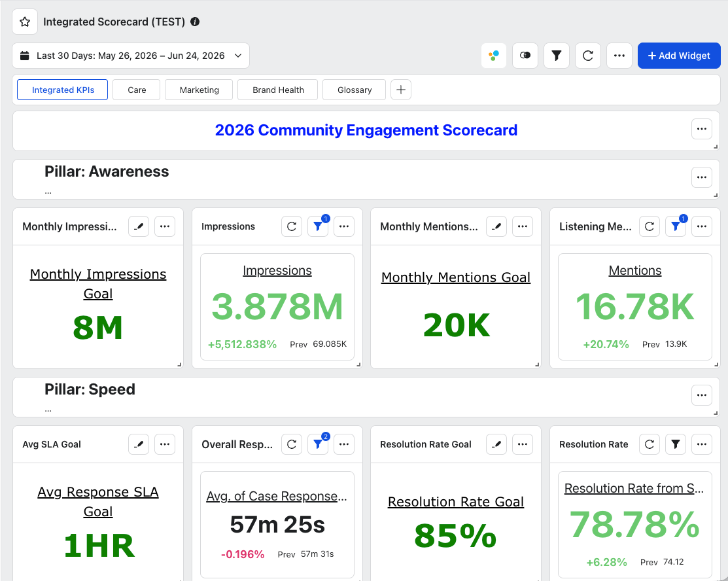The height and width of the screenshot is (581, 728).
Task: Open more options on Monthly Mentions Goal widget
Action: pyautogui.click(x=523, y=226)
